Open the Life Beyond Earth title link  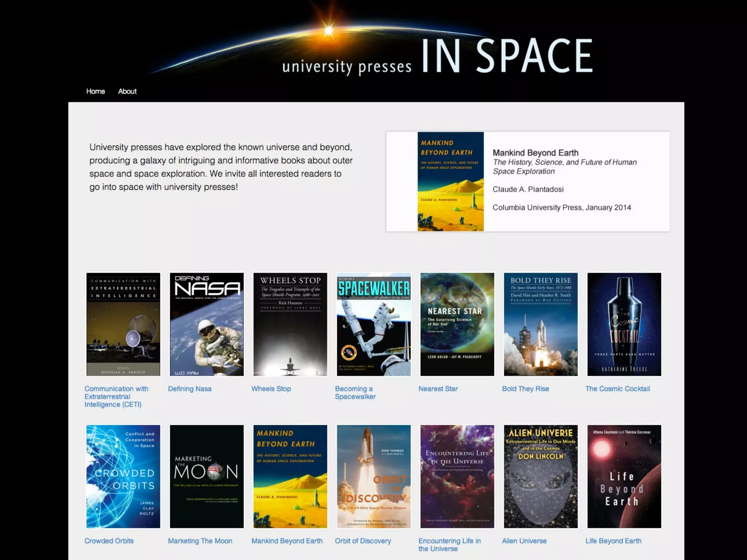(x=613, y=541)
